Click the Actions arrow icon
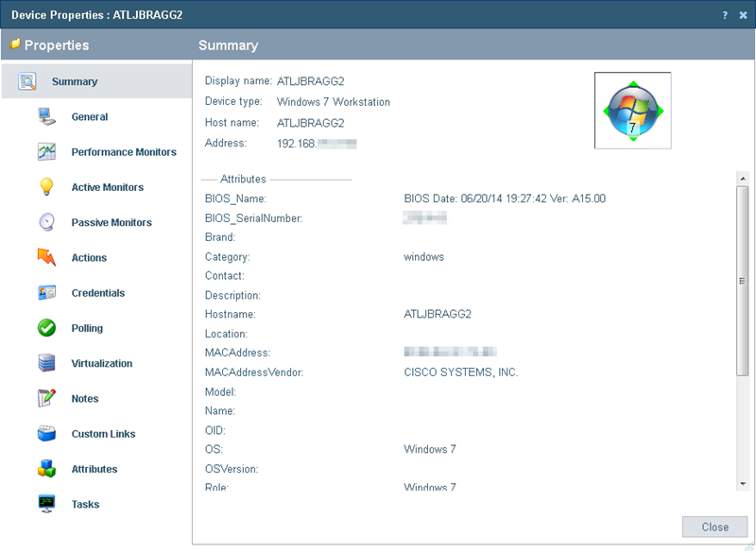756x553 pixels. 46,257
